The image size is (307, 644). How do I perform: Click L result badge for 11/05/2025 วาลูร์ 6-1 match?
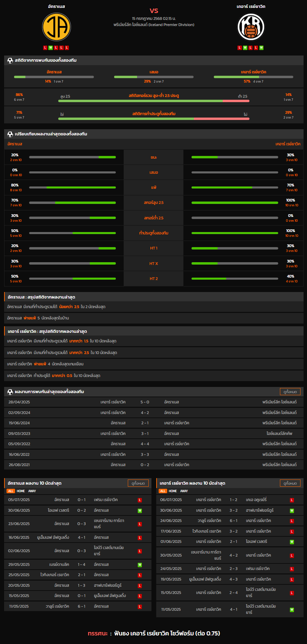pyautogui.click(x=140, y=607)
